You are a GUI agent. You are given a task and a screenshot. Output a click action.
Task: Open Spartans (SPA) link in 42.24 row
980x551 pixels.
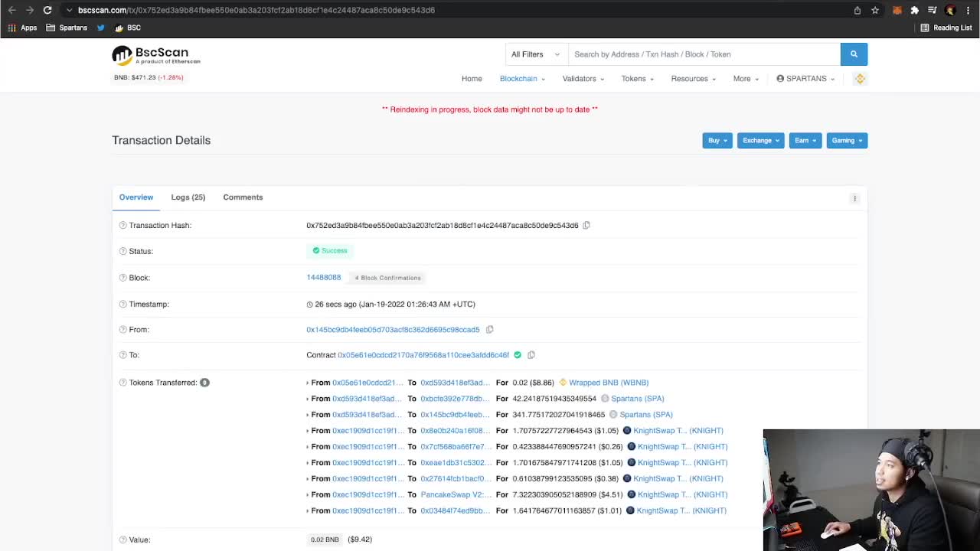pyautogui.click(x=638, y=399)
